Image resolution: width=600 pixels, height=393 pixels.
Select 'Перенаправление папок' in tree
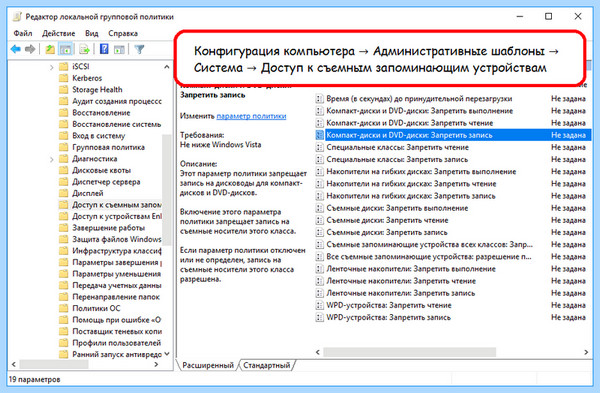click(116, 297)
